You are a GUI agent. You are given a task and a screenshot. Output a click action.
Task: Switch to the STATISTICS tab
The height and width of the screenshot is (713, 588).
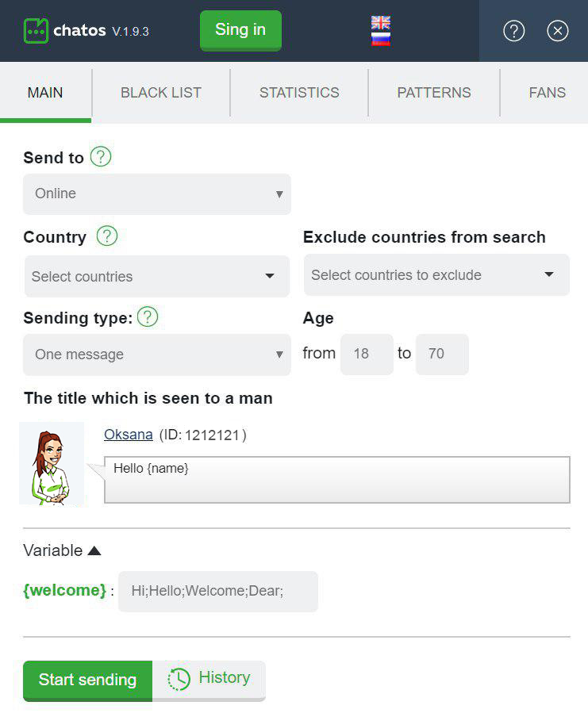[x=299, y=93]
